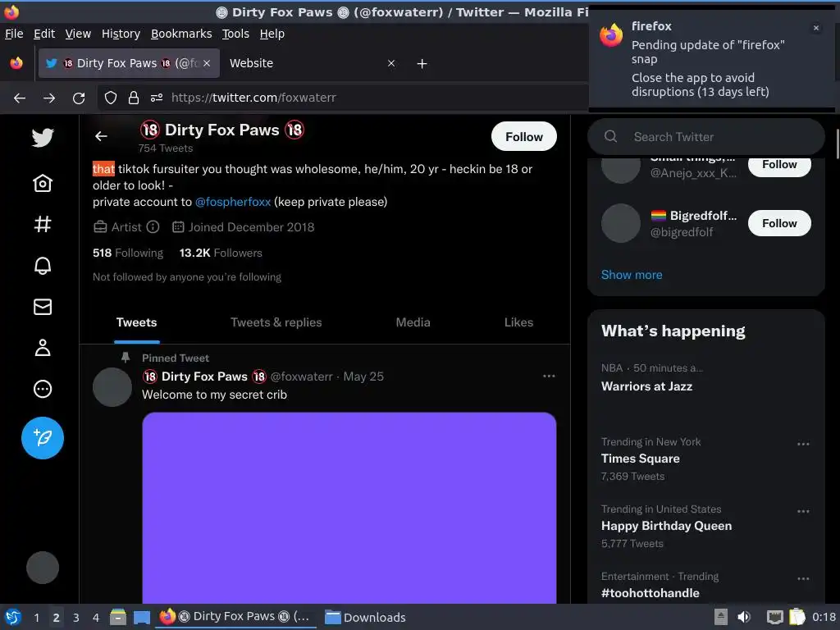Open the Downloads window from taskbar

point(365,618)
